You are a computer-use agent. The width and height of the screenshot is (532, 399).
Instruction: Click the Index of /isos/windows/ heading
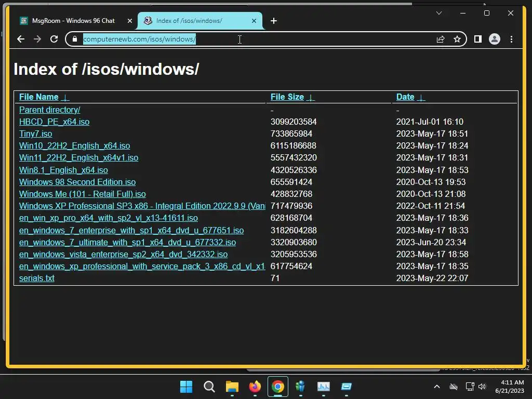[106, 69]
